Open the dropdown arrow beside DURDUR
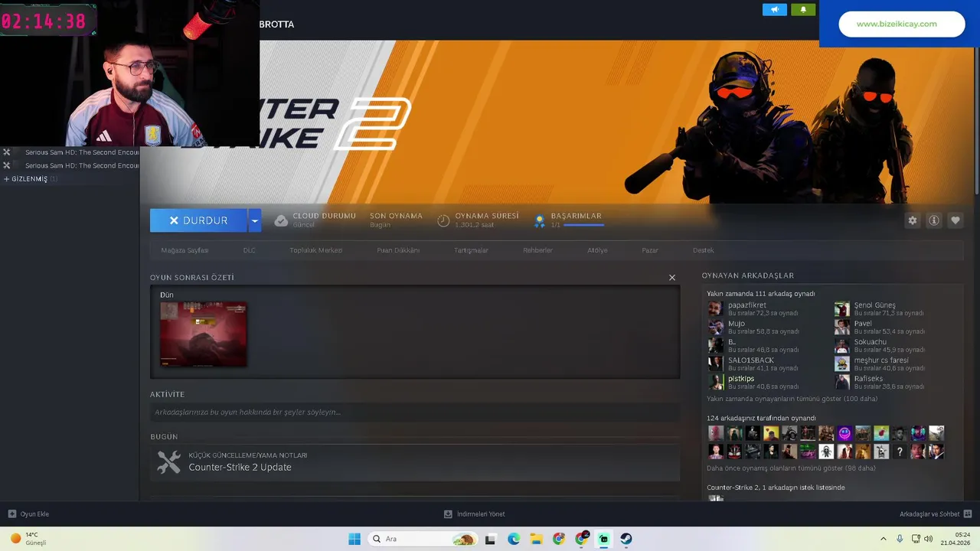 [x=255, y=220]
